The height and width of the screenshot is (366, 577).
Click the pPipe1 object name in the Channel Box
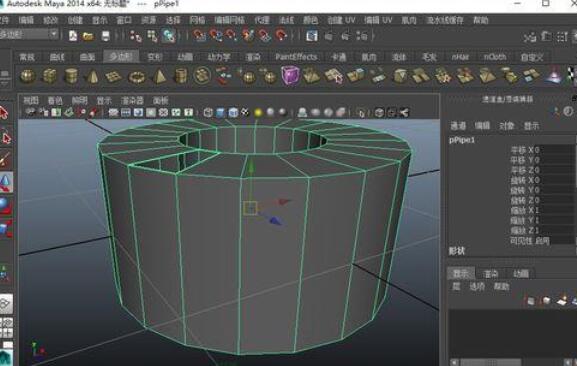point(462,140)
